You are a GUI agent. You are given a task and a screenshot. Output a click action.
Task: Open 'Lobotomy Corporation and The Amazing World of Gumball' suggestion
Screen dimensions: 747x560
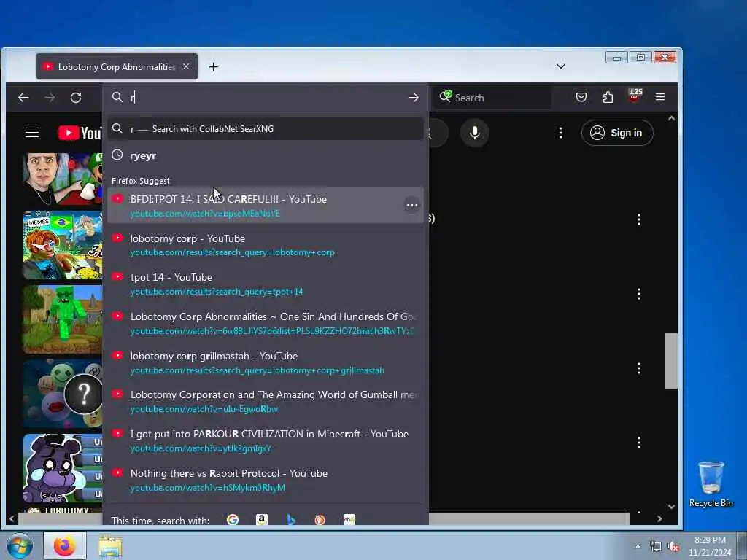pos(266,402)
